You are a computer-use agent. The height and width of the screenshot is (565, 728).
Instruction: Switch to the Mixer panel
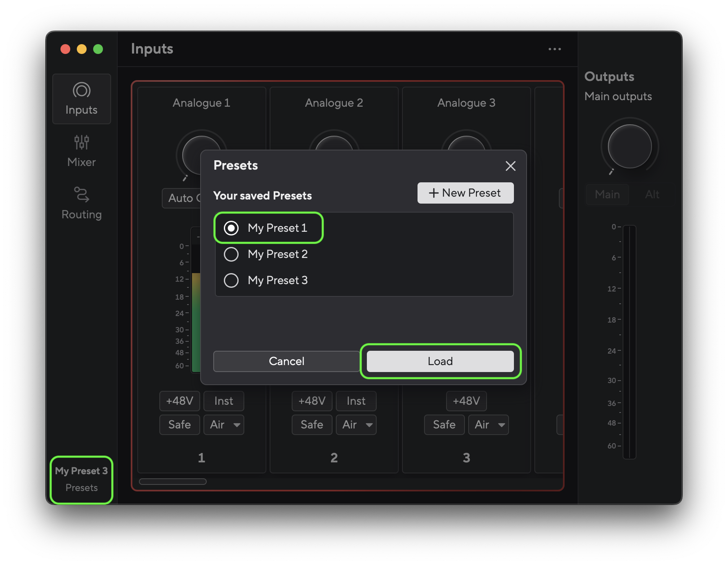point(81,150)
